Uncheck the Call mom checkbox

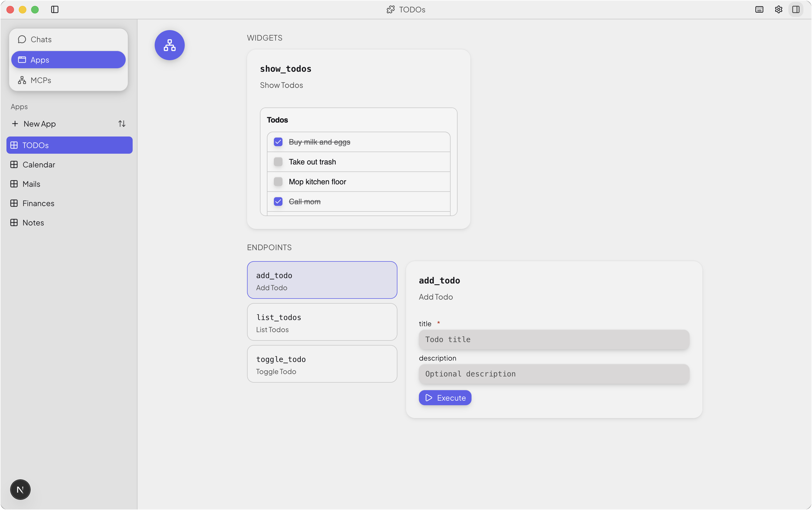[278, 202]
